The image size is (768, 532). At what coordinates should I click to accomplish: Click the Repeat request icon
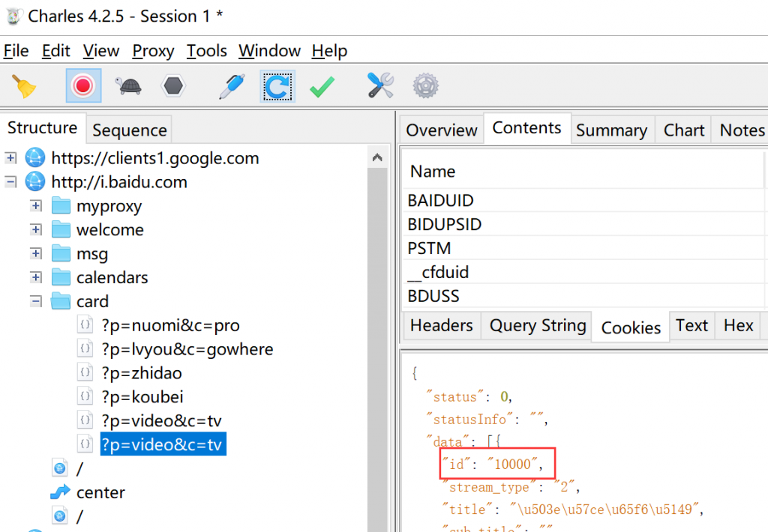pos(277,86)
